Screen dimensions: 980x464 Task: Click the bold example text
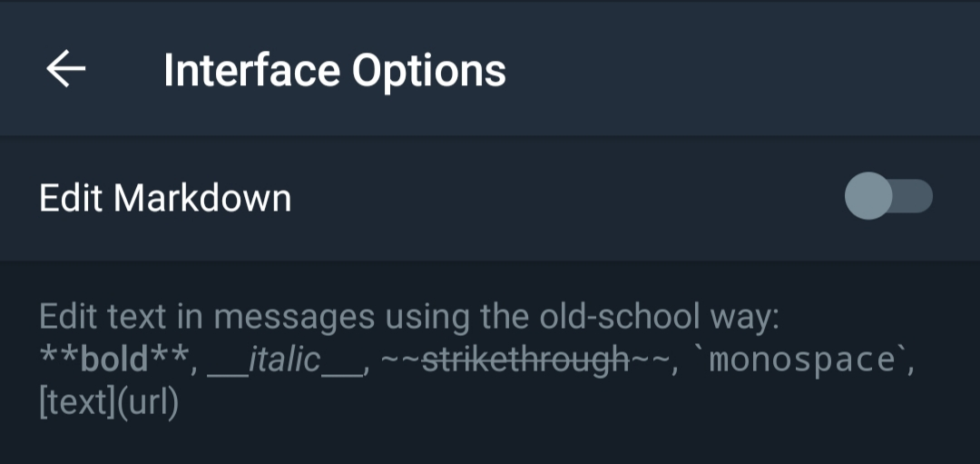tap(114, 360)
